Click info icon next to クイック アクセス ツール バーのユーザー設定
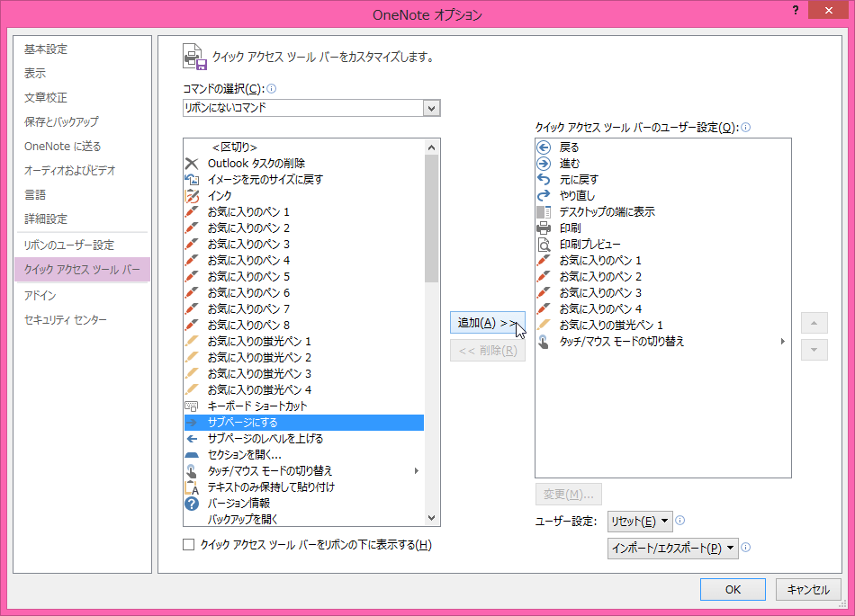The image size is (855, 616). click(746, 127)
